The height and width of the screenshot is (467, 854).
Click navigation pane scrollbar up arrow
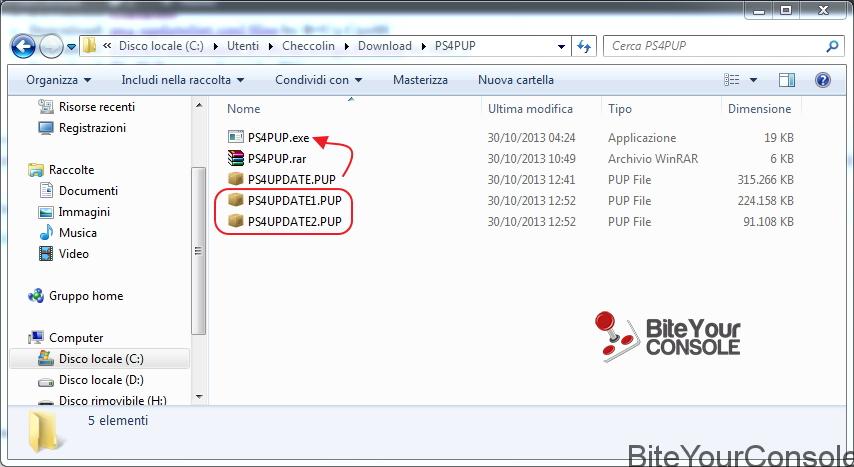coord(199,105)
